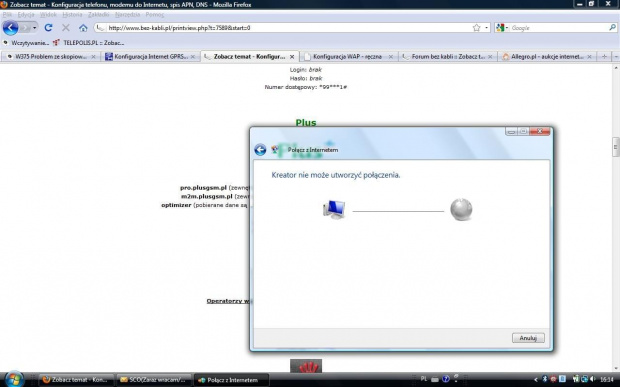The height and width of the screenshot is (387, 620).
Task: Go to the home page icon
Action: (x=83, y=28)
